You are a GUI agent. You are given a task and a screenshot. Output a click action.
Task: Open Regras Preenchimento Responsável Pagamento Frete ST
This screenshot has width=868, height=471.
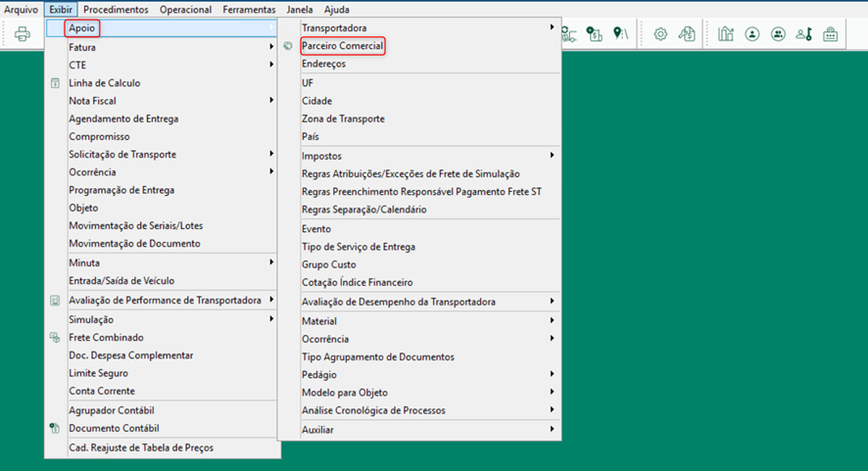pos(419,192)
